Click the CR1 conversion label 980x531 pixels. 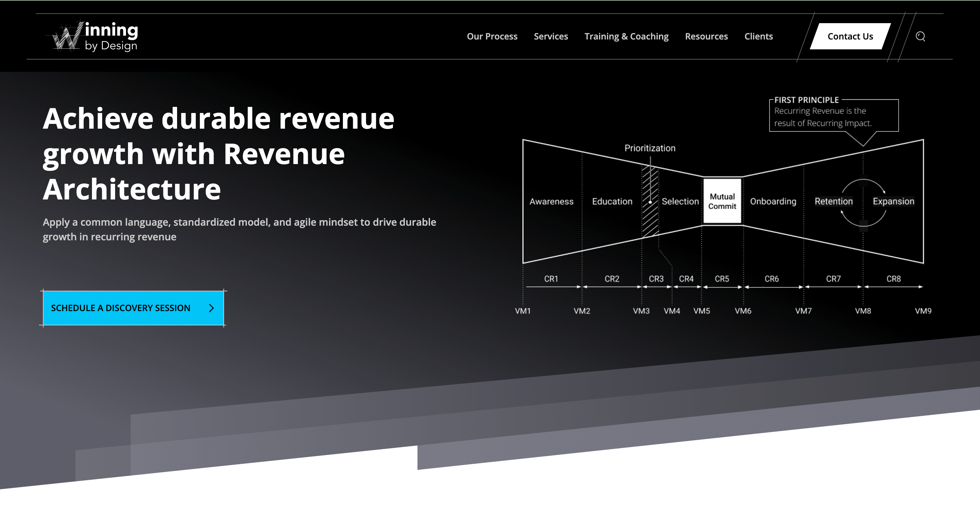click(551, 279)
